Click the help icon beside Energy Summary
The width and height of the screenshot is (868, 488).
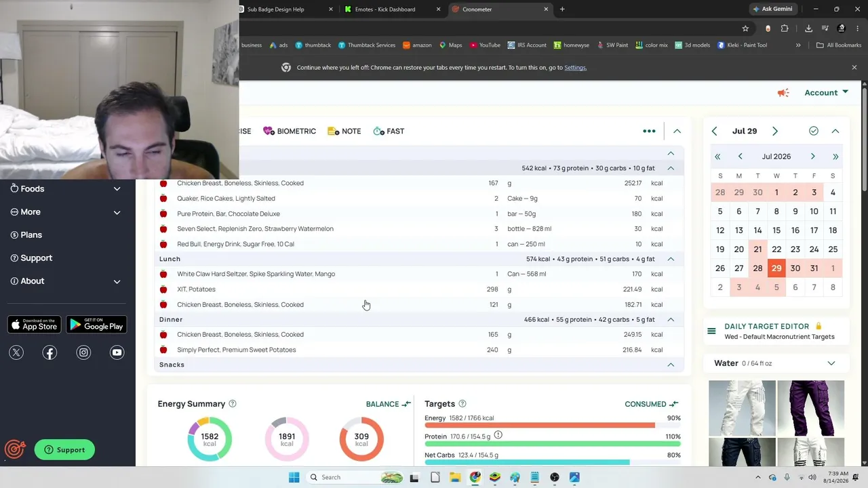click(x=233, y=404)
